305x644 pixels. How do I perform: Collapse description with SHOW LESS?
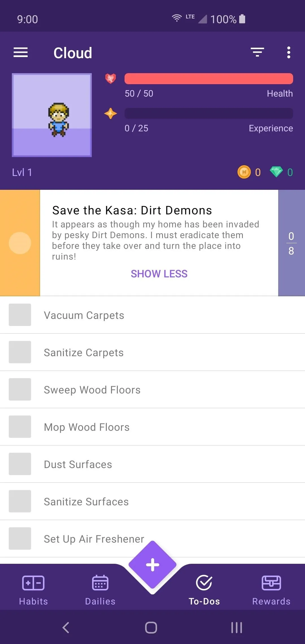tap(159, 274)
